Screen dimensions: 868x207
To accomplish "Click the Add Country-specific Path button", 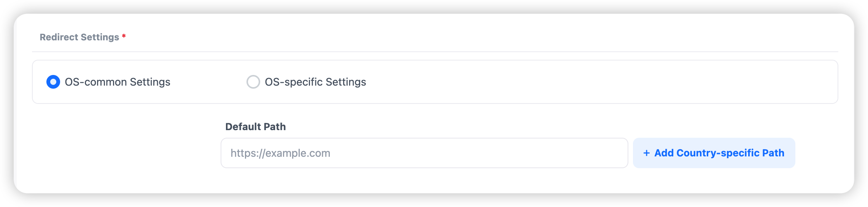I will (x=714, y=153).
